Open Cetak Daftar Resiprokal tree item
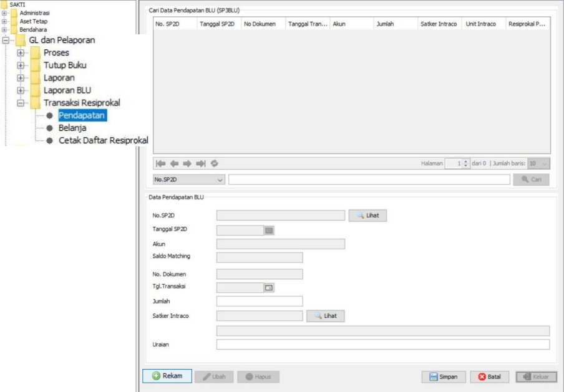Screen dimensions: 564x392 tap(103, 140)
